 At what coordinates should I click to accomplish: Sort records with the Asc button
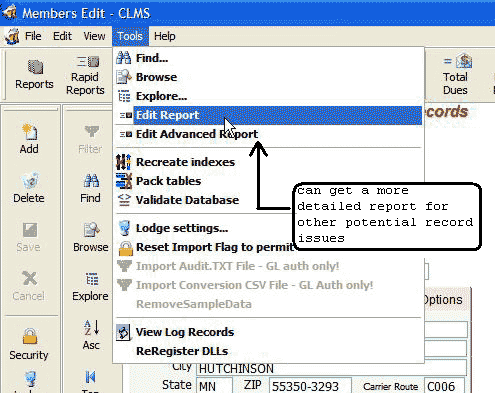coord(91,335)
